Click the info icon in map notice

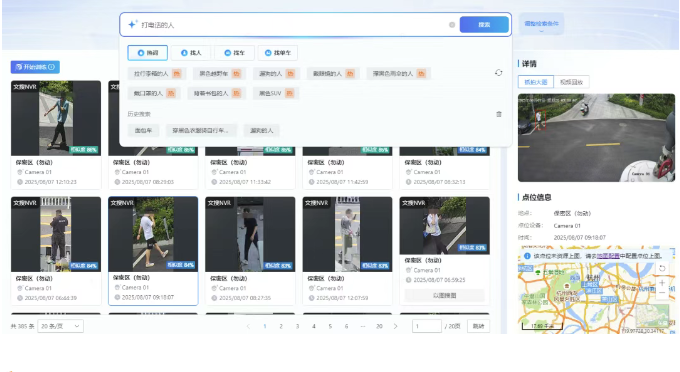[527, 256]
